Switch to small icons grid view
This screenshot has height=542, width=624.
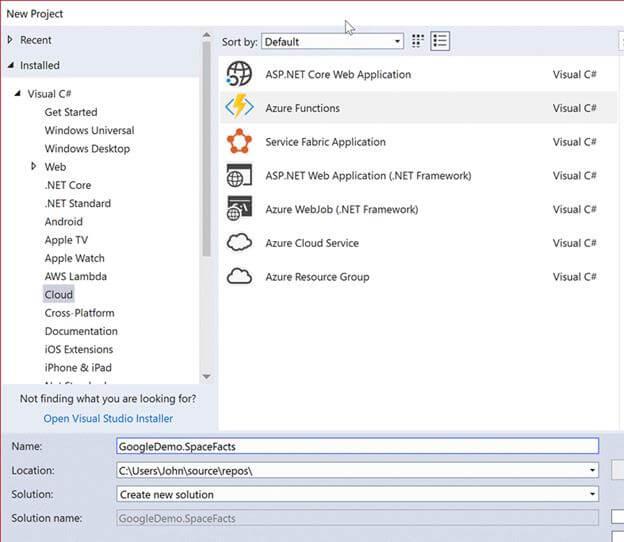(x=417, y=41)
